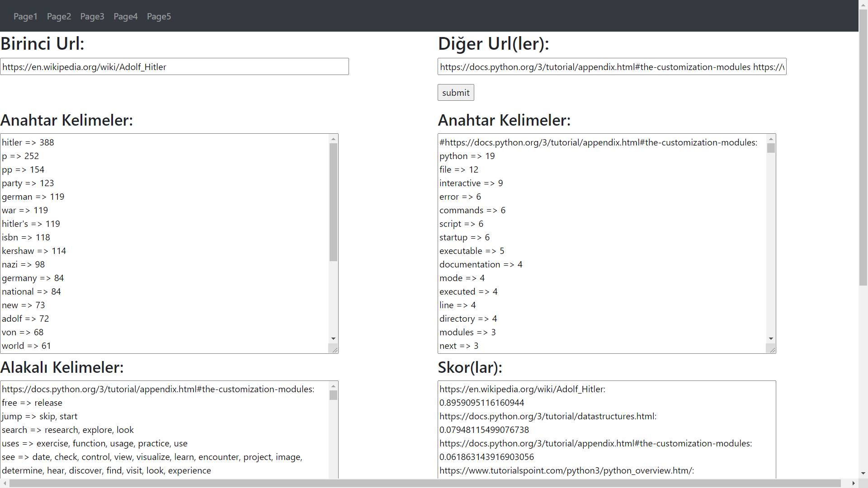Click inside the Birinci Url input field
Viewport: 868px width, 488px height.
tap(174, 66)
